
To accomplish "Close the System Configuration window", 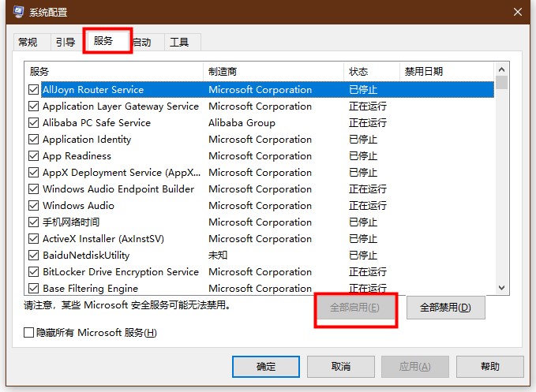I will click(518, 12).
